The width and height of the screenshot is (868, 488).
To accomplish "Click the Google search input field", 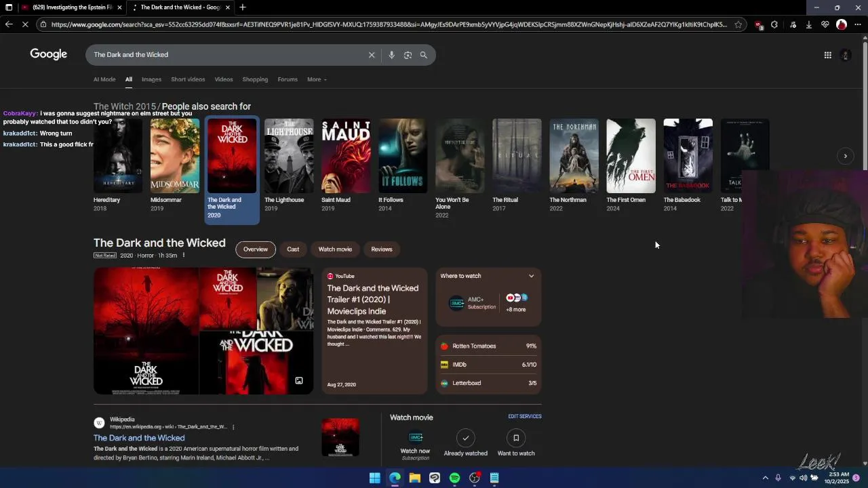I will (x=227, y=55).
